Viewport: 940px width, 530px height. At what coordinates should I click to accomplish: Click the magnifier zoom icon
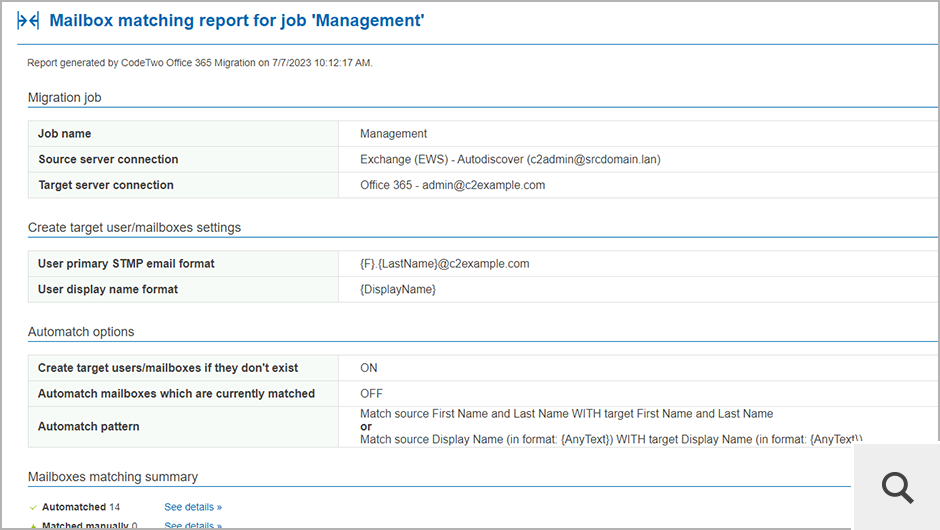[897, 487]
